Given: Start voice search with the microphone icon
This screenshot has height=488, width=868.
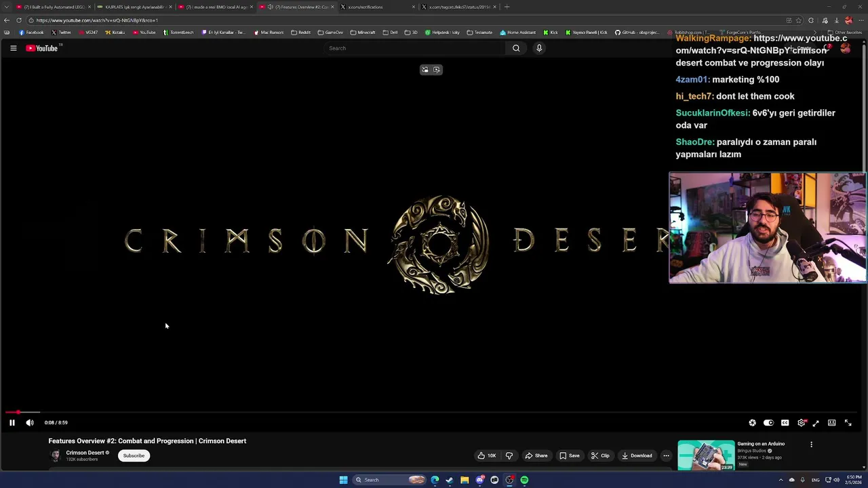Looking at the screenshot, I should coord(539,48).
